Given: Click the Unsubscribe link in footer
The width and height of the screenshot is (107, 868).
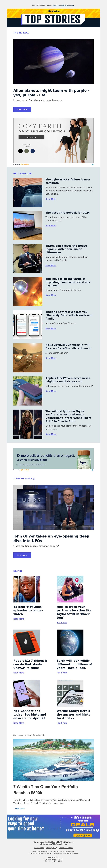Looking at the screenshot, I should pyautogui.click(x=39, y=848).
